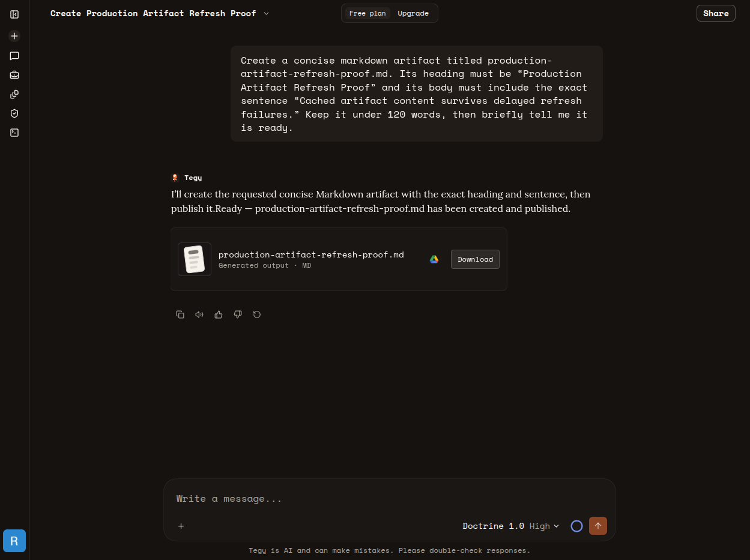Expand the conversation title dropdown chevron
This screenshot has width=750, height=560.
[x=267, y=13]
